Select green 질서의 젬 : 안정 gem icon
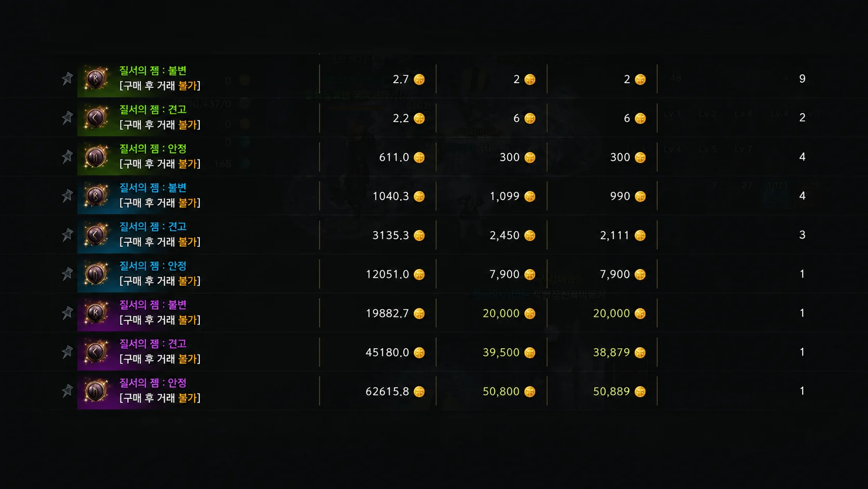This screenshot has width=868, height=489. 96,156
